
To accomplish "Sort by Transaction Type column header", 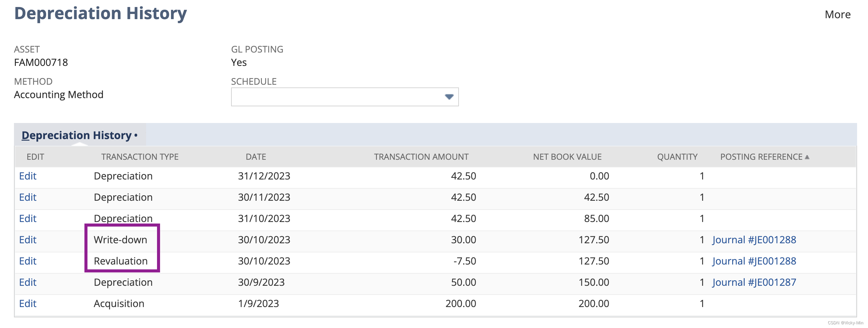I will tap(140, 157).
